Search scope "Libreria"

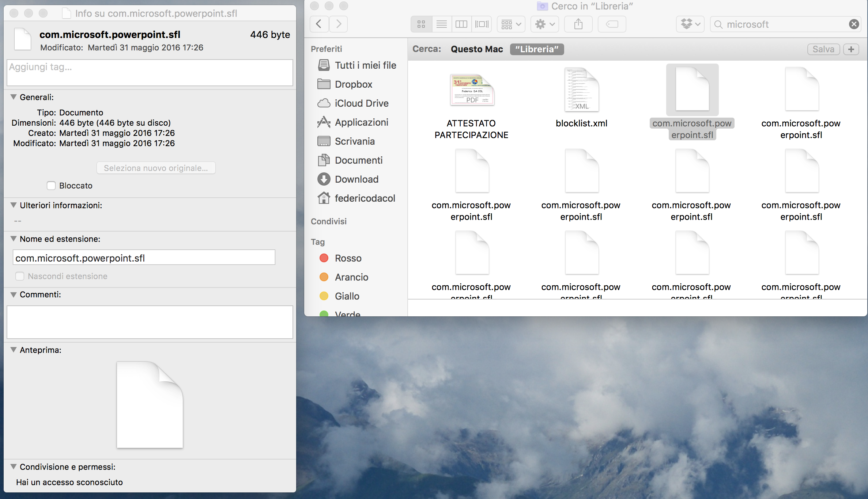click(537, 49)
